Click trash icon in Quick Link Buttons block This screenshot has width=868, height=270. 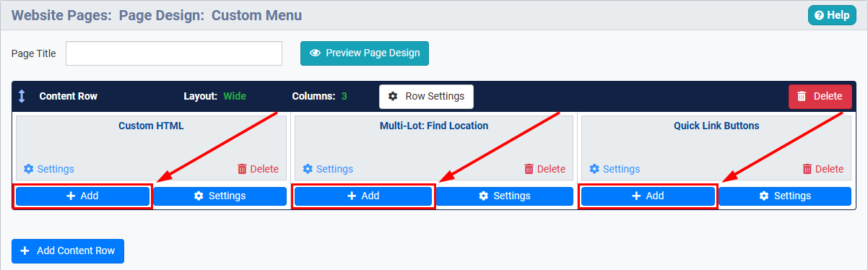pyautogui.click(x=807, y=169)
